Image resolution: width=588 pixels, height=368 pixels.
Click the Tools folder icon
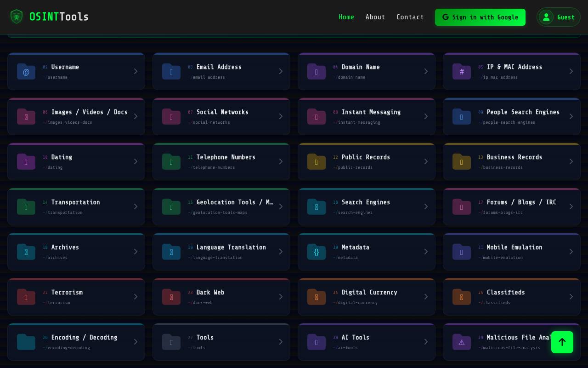coord(171,342)
